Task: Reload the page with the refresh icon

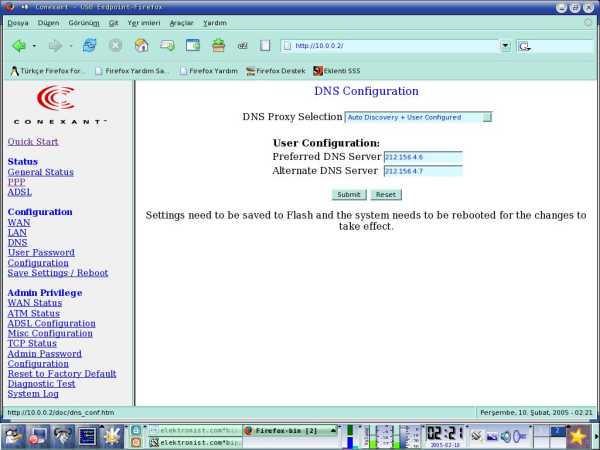Action: [x=90, y=45]
